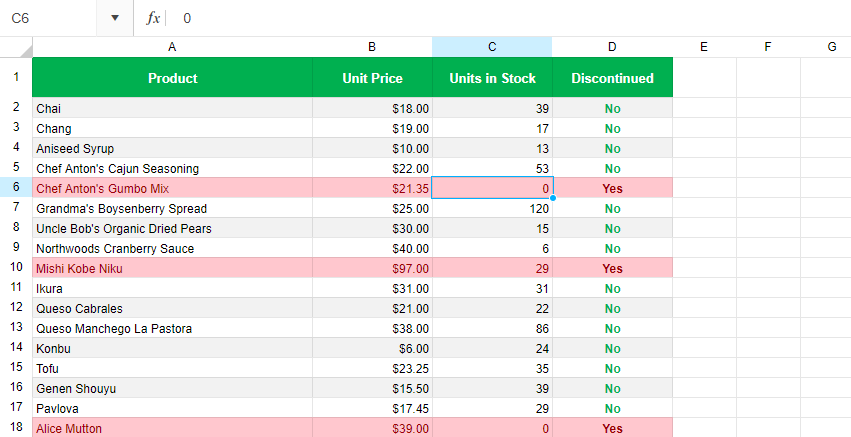Click the stock value 53 cell
The image size is (851, 437).
[x=492, y=168]
